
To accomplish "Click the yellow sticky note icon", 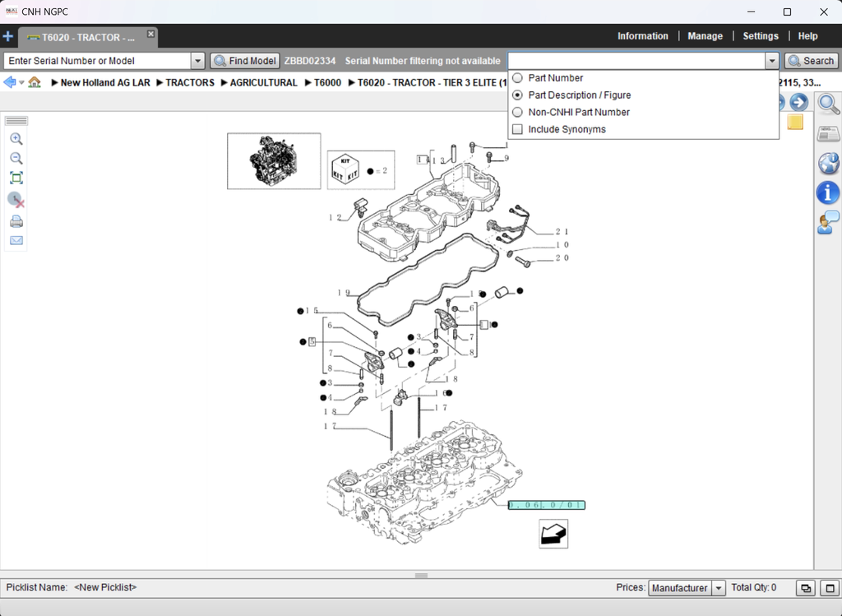I will coord(795,122).
